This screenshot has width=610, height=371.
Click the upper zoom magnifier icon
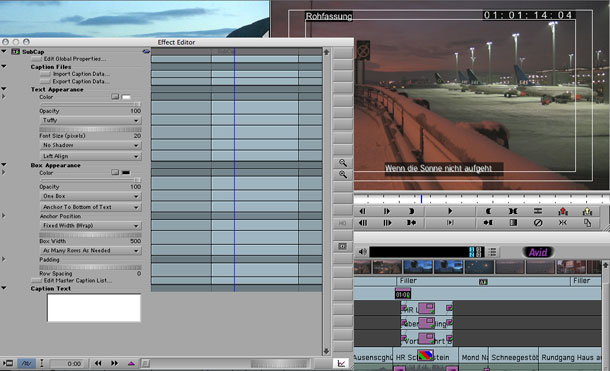coord(343,163)
